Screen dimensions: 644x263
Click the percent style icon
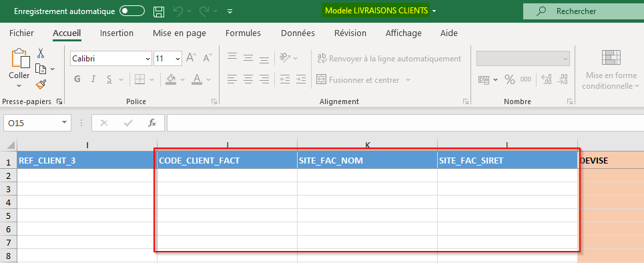pos(510,79)
